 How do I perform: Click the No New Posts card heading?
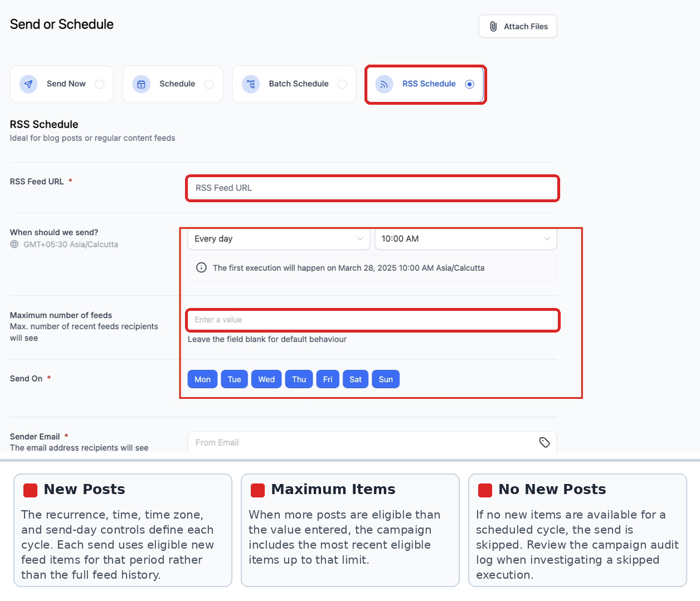pos(552,489)
